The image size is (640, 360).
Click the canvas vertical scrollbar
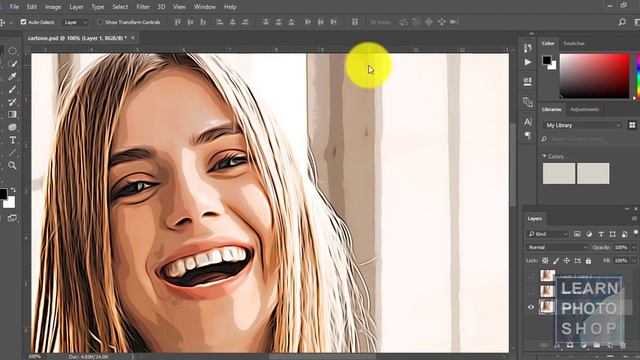click(512, 163)
